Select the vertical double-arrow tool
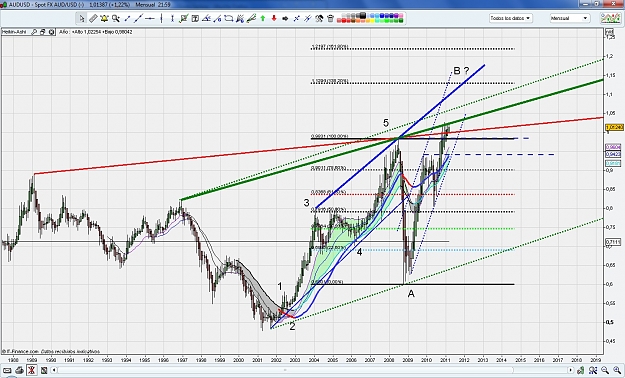Image resolution: width=625 pixels, height=378 pixels. pyautogui.click(x=172, y=18)
